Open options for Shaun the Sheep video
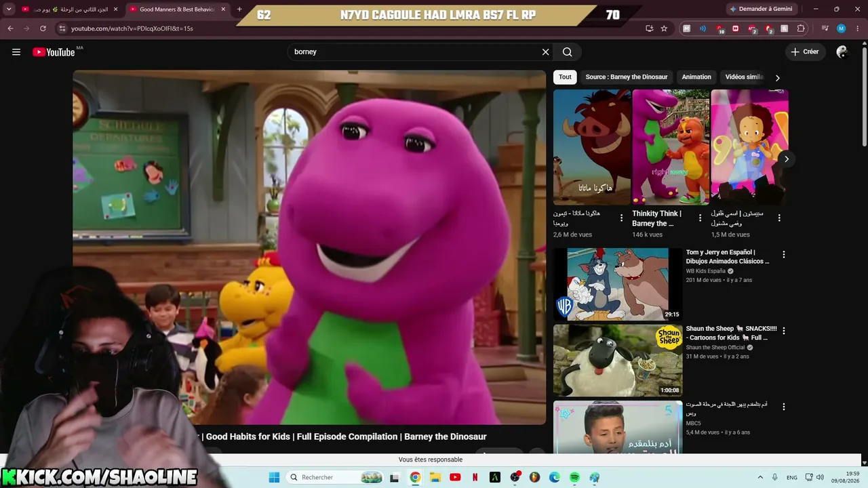The width and height of the screenshot is (868, 488). 784,331
